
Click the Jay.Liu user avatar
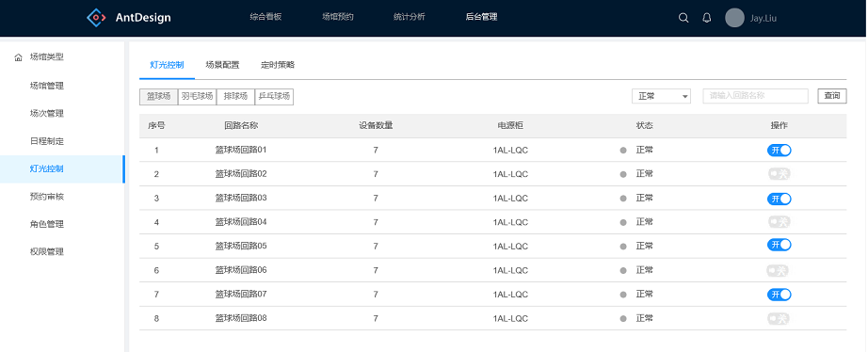pos(734,18)
